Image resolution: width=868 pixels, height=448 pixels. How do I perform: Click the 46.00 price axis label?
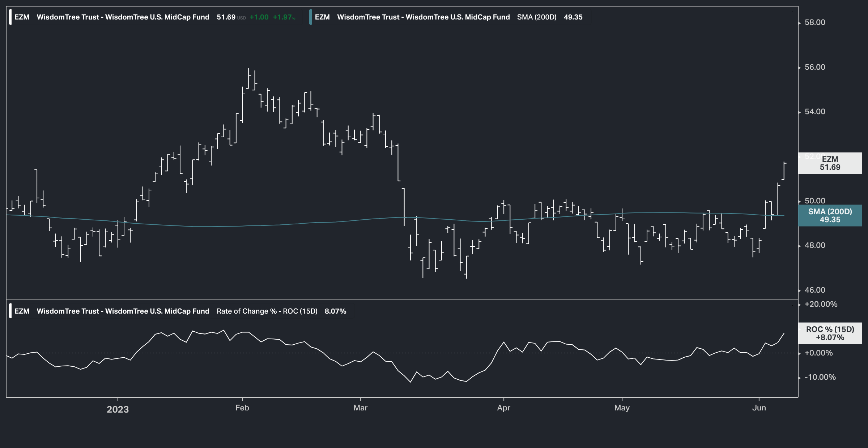coord(815,290)
